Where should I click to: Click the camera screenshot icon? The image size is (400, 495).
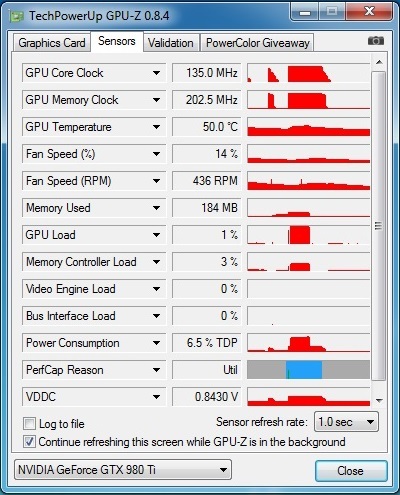tap(376, 41)
